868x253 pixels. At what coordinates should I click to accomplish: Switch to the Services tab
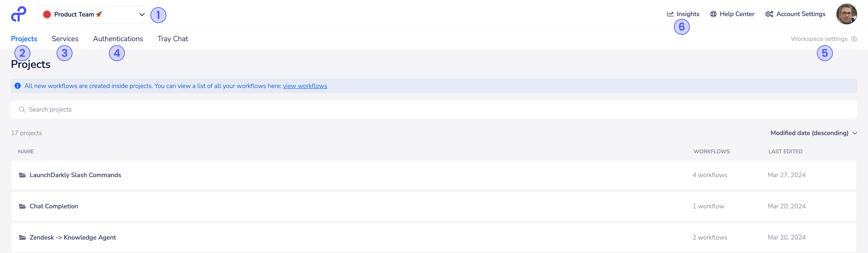[x=65, y=39]
